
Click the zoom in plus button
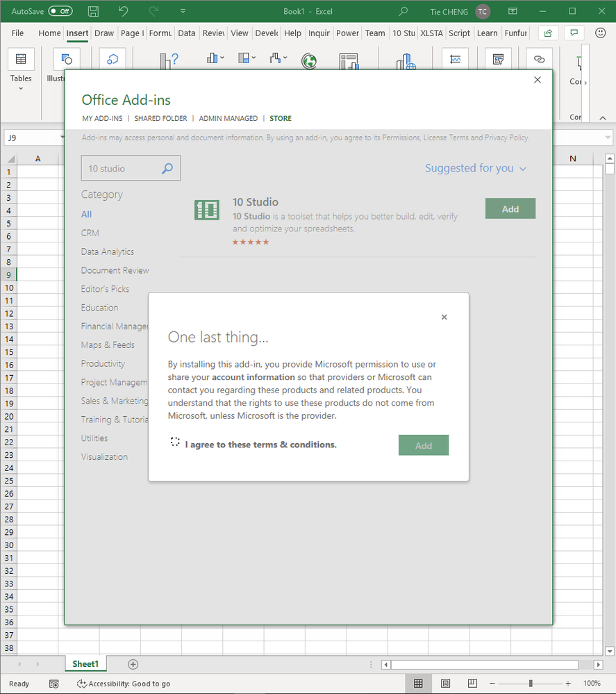pyautogui.click(x=568, y=684)
